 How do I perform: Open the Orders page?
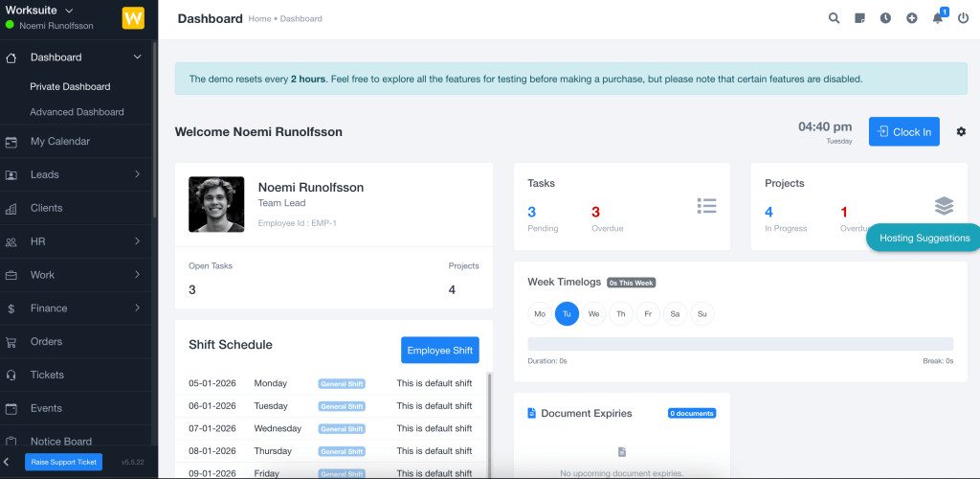[x=46, y=341]
